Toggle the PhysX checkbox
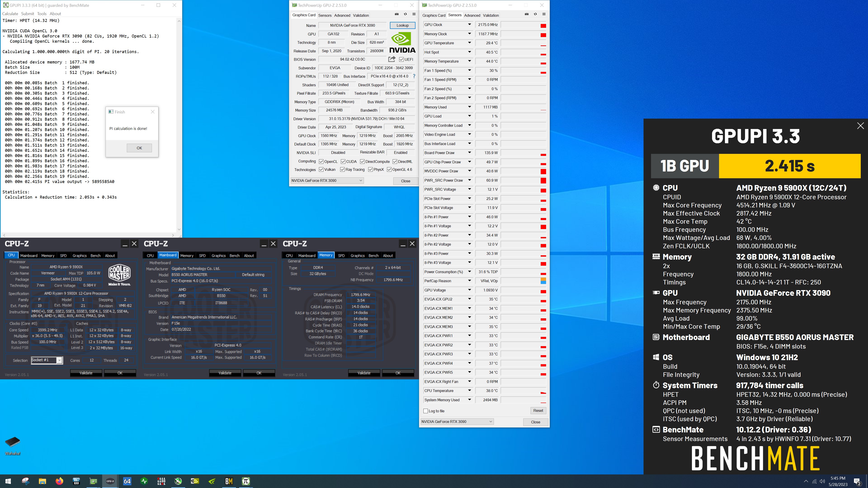The image size is (868, 488). pos(370,169)
